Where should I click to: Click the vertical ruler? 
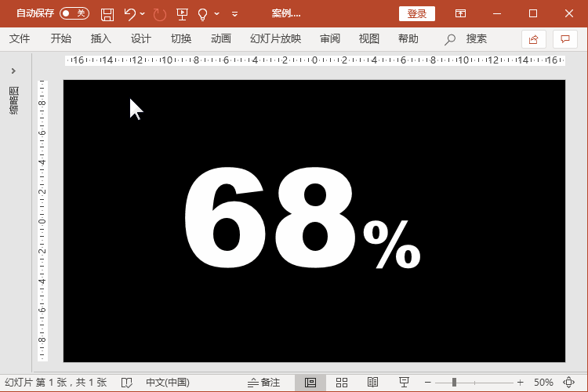click(42, 220)
